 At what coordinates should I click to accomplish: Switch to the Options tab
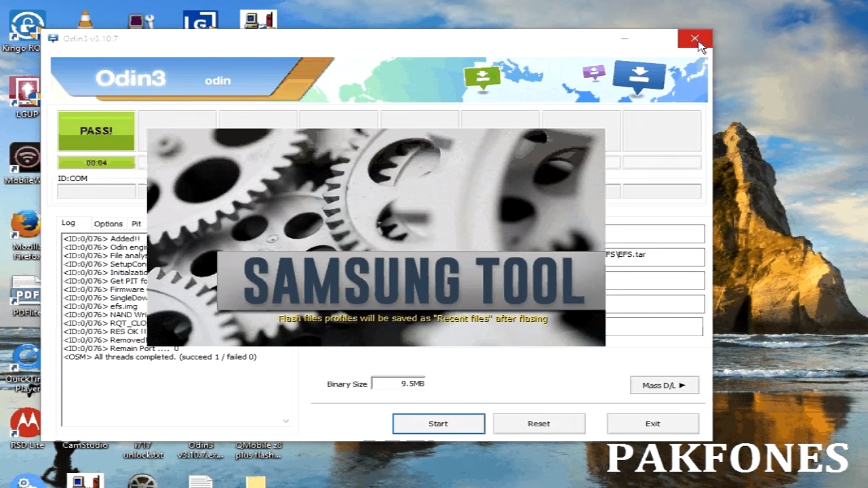[108, 224]
